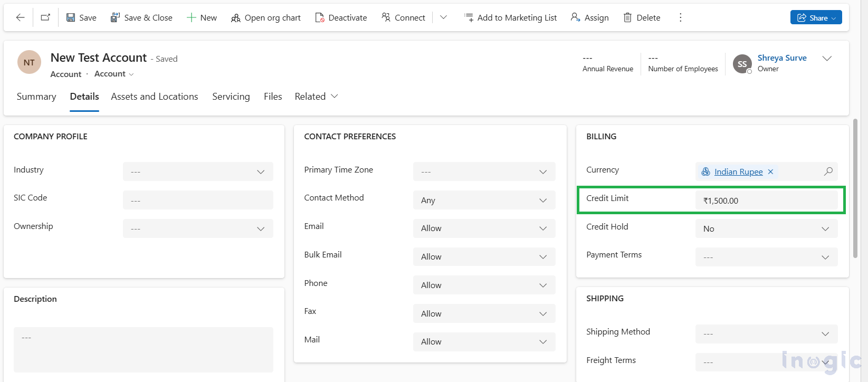This screenshot has width=868, height=382.
Task: Click the NT account avatar
Action: click(x=29, y=62)
